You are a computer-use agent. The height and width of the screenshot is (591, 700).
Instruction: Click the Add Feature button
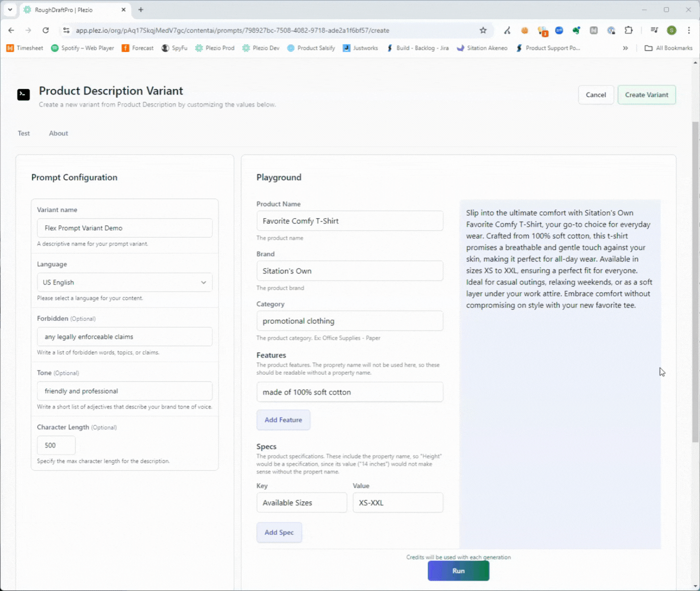[x=283, y=420]
